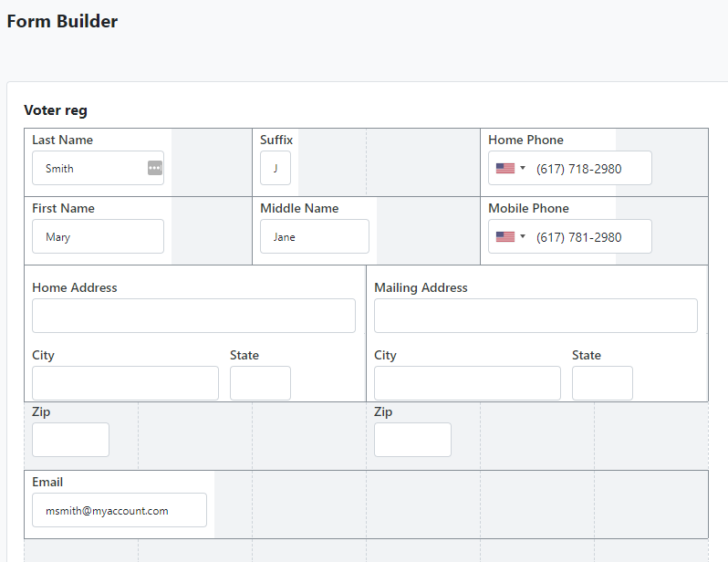
Task: Click the Form Builder page heading
Action: click(x=62, y=21)
